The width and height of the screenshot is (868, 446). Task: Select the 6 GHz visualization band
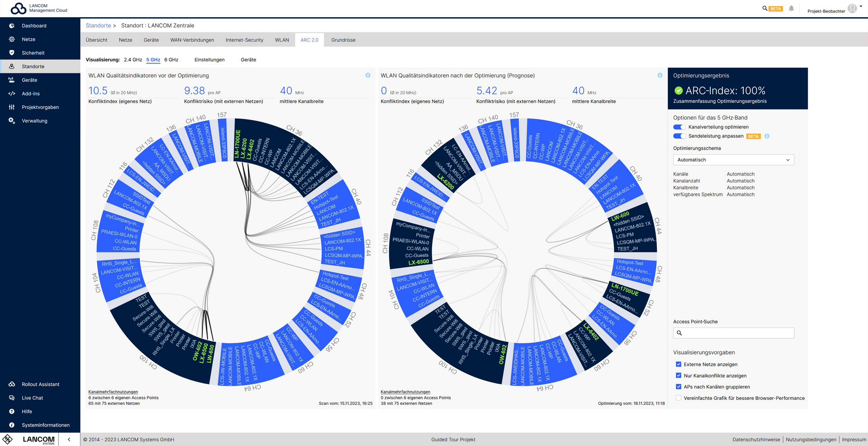(171, 60)
